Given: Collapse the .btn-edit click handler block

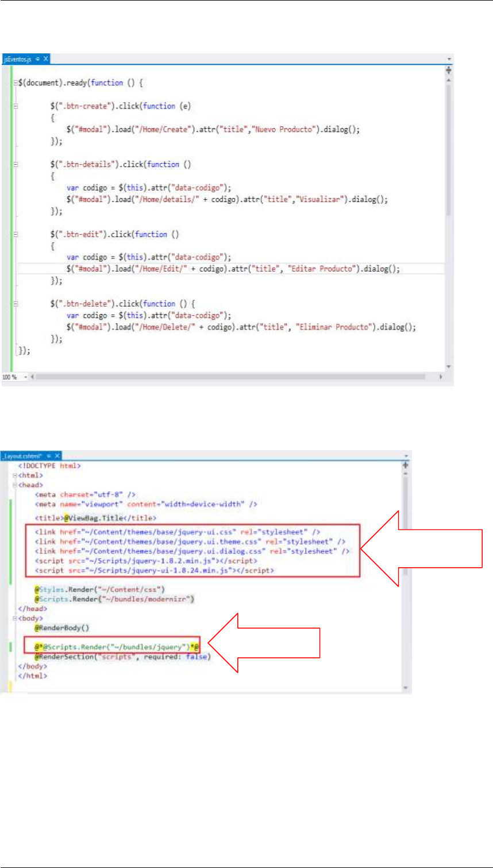Looking at the screenshot, I should click(16, 235).
